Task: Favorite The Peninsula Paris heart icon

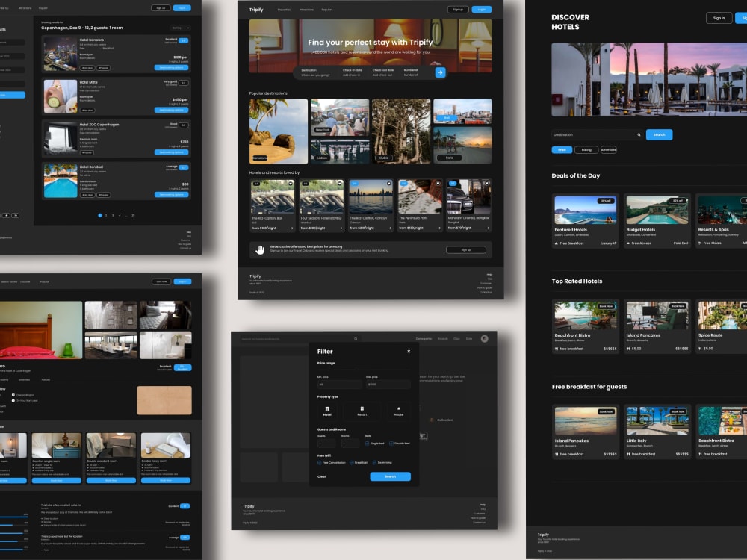Action: (x=438, y=184)
